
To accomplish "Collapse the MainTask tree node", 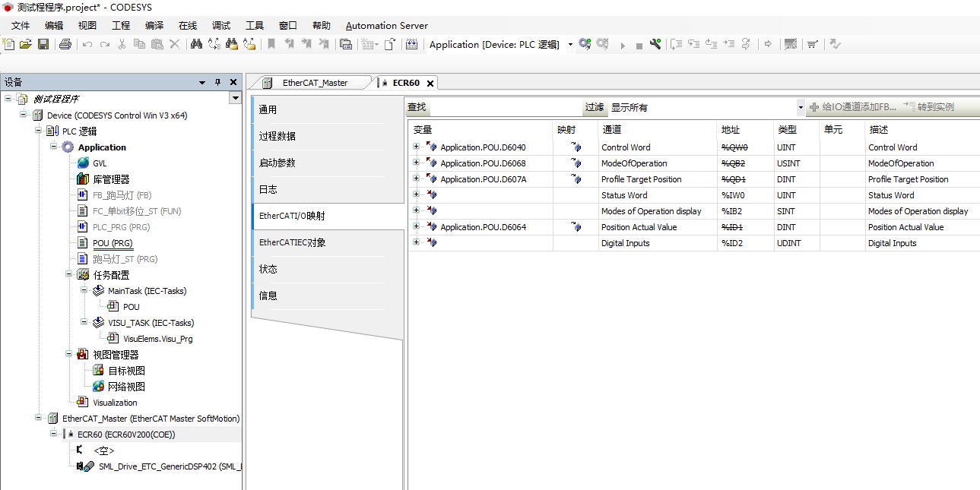I will (x=84, y=291).
